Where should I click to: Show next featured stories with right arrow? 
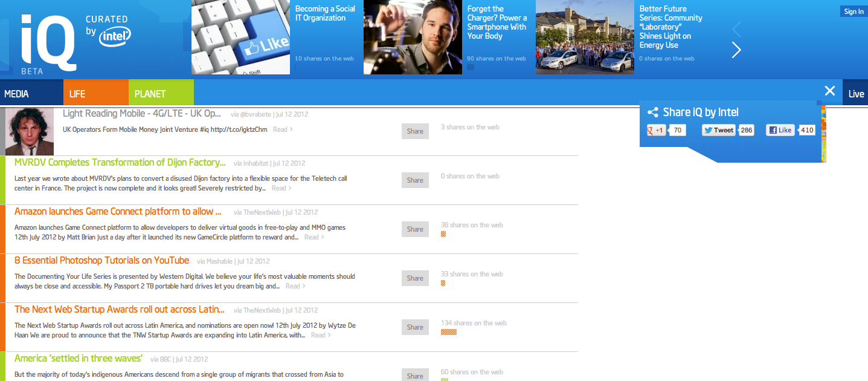tap(736, 50)
